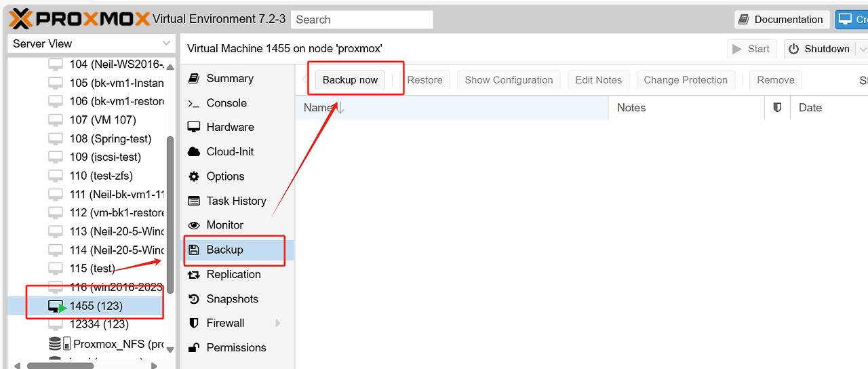The width and height of the screenshot is (868, 369).
Task: Click the Shutdown power icon
Action: tap(793, 49)
